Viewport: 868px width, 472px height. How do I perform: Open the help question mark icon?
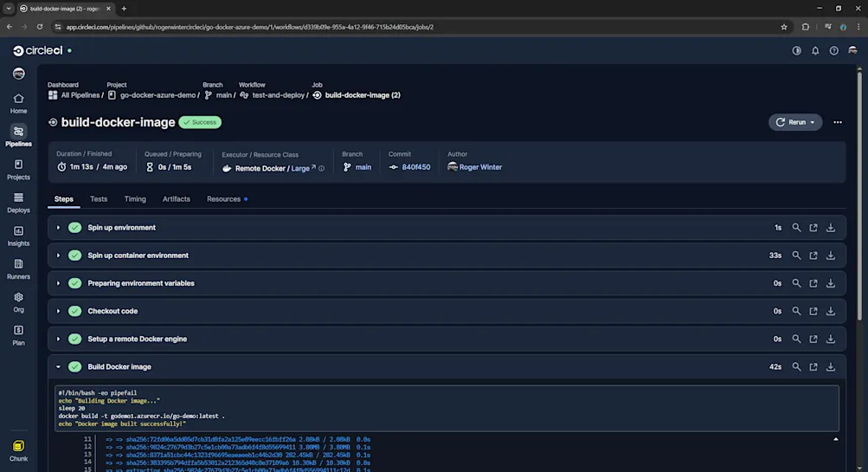pyautogui.click(x=833, y=50)
